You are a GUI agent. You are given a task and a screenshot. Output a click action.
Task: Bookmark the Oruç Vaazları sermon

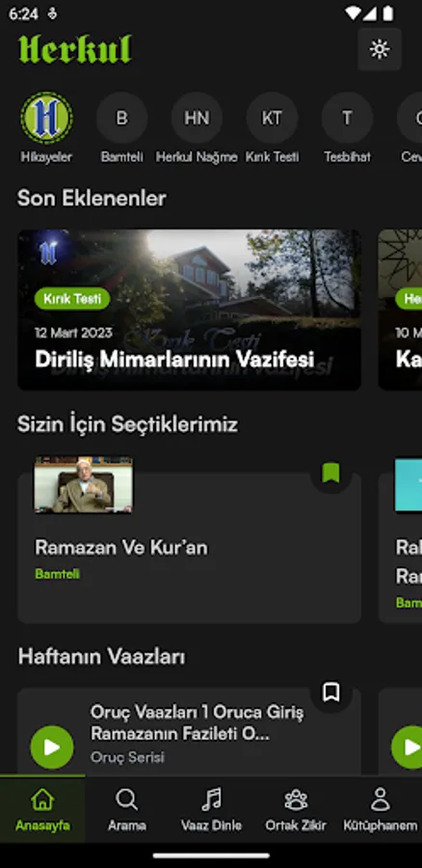(x=330, y=692)
